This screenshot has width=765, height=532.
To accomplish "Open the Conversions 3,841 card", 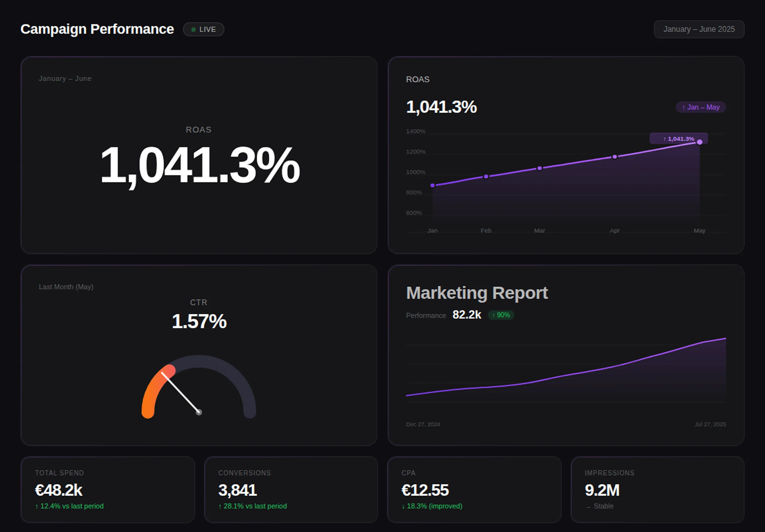I will pos(291,490).
